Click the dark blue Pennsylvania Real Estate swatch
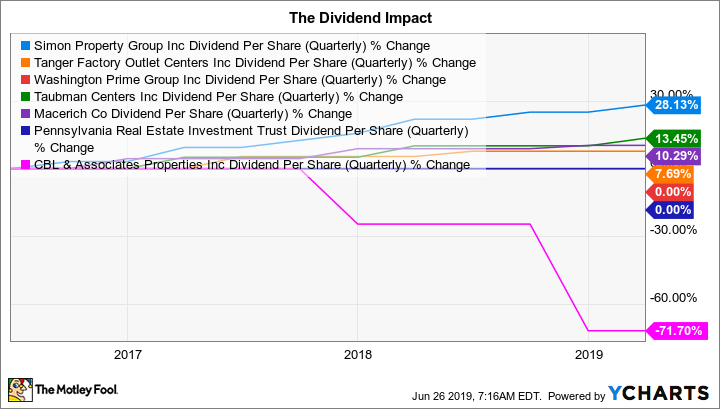The height and width of the screenshot is (409, 720). click(25, 130)
